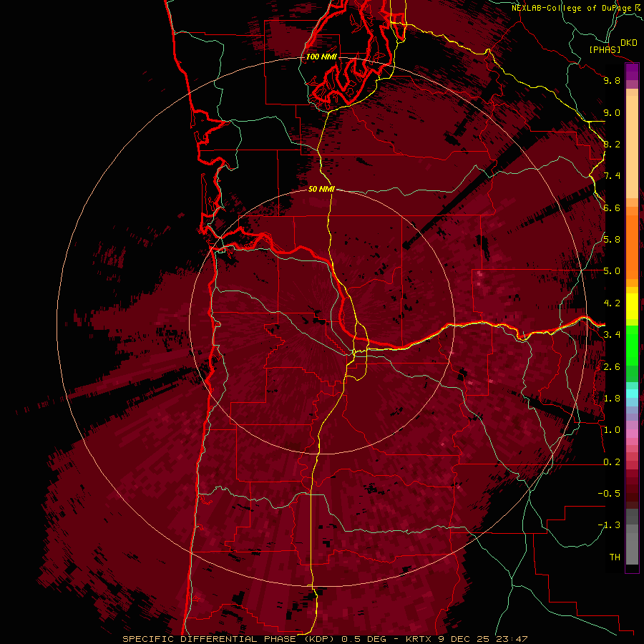Click the 9.8 scale value
The height and width of the screenshot is (644, 644).
click(612, 81)
